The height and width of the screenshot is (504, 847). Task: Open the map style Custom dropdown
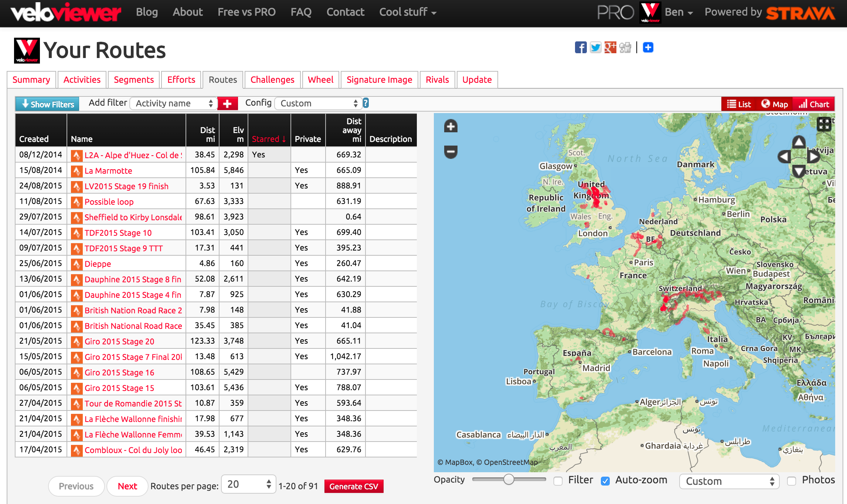729,481
